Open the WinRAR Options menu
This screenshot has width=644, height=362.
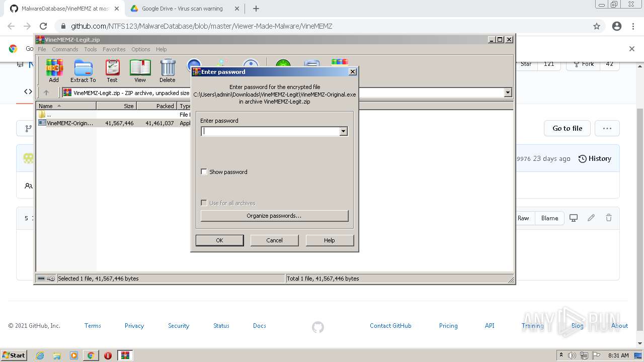click(141, 49)
